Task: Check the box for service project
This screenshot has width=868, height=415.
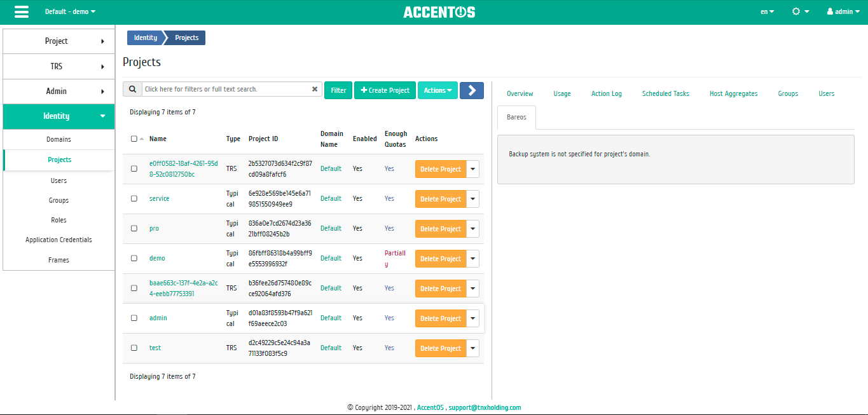Action: 134,198
